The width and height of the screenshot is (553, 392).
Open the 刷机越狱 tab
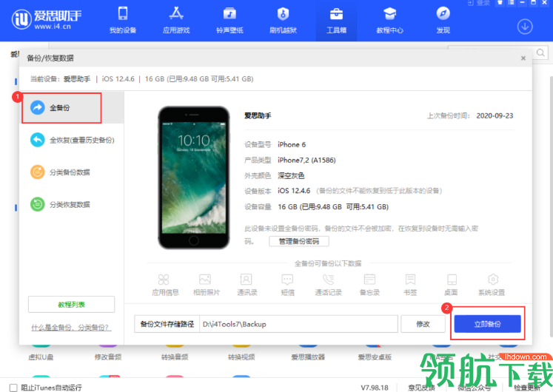[283, 21]
